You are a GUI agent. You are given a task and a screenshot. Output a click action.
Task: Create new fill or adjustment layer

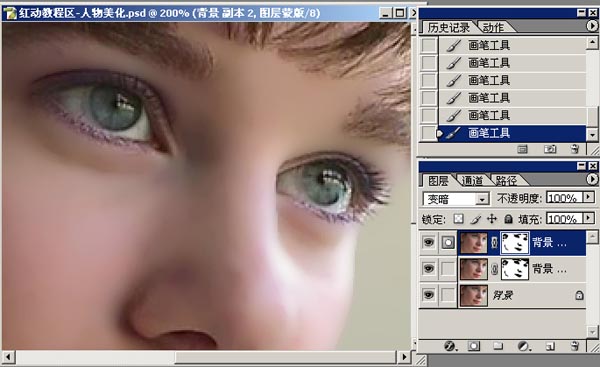click(523, 346)
